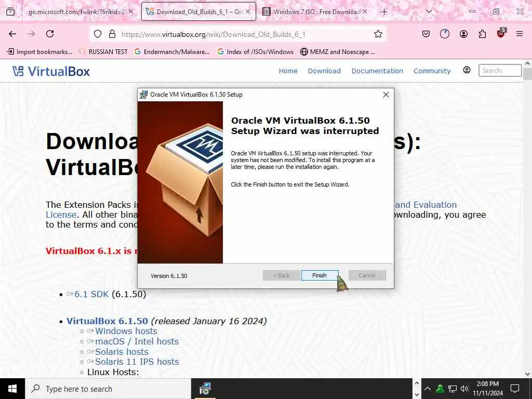This screenshot has width=532, height=399.
Task: Click the VirtualBox site user account icon
Action: coord(467,70)
